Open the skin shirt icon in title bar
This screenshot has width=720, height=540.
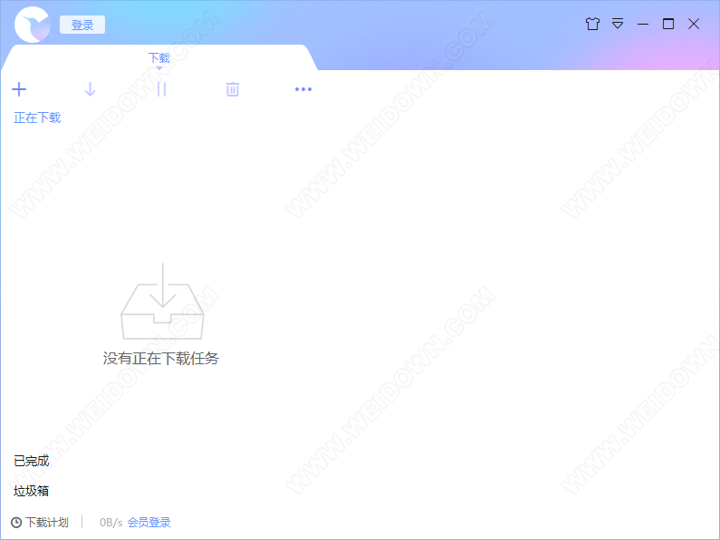click(592, 24)
